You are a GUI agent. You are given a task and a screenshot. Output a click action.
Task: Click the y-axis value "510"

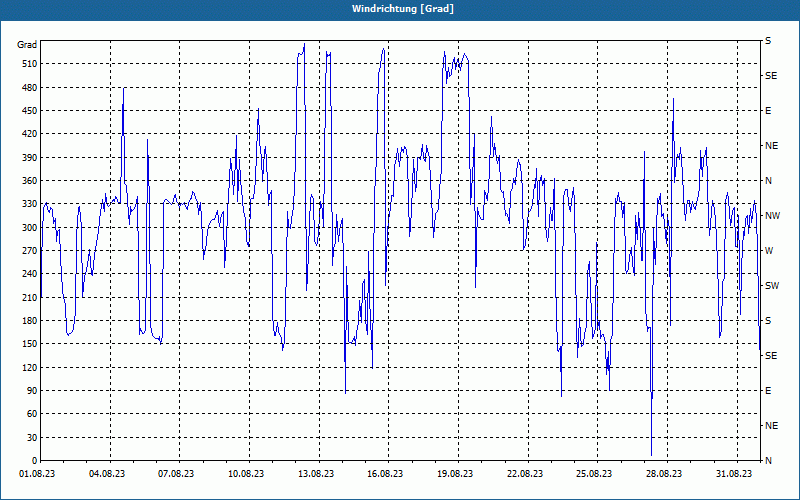pos(29,64)
